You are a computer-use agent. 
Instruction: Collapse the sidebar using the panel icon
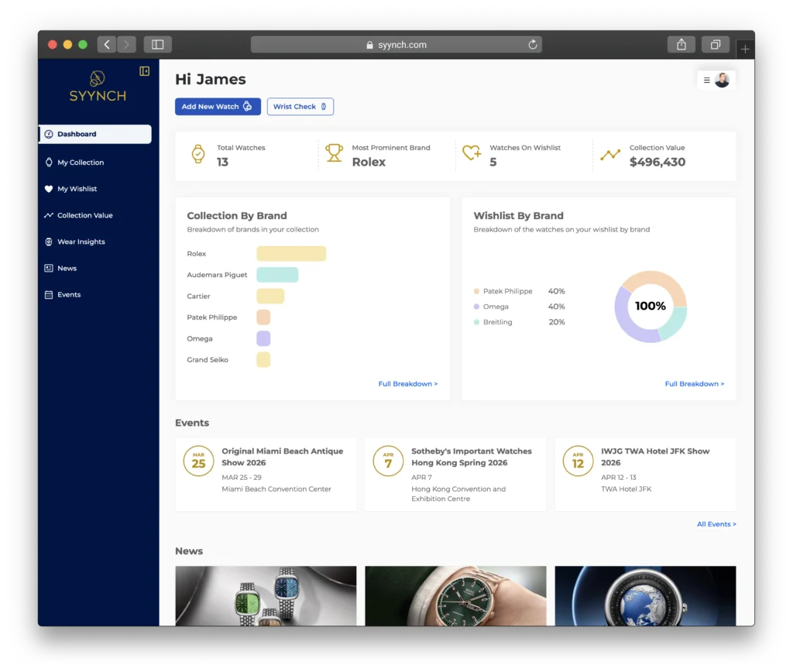click(x=144, y=70)
